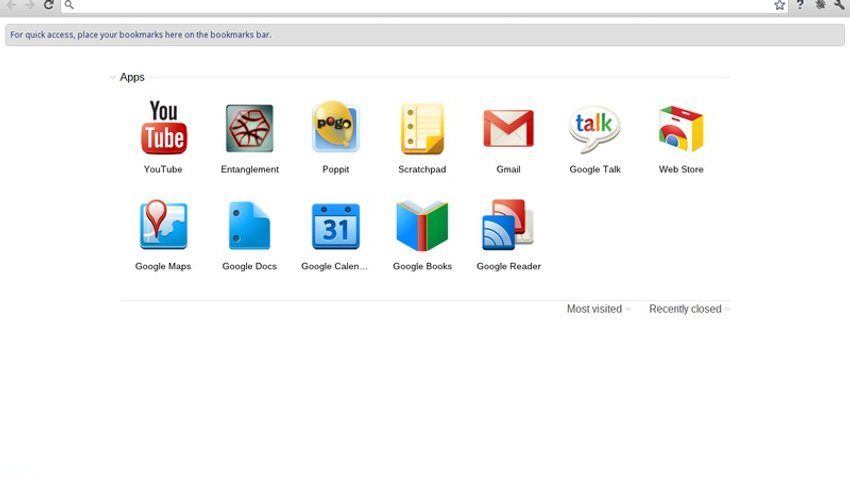Bookmark this page with the star
Screen dimensions: 850x478
tap(780, 5)
